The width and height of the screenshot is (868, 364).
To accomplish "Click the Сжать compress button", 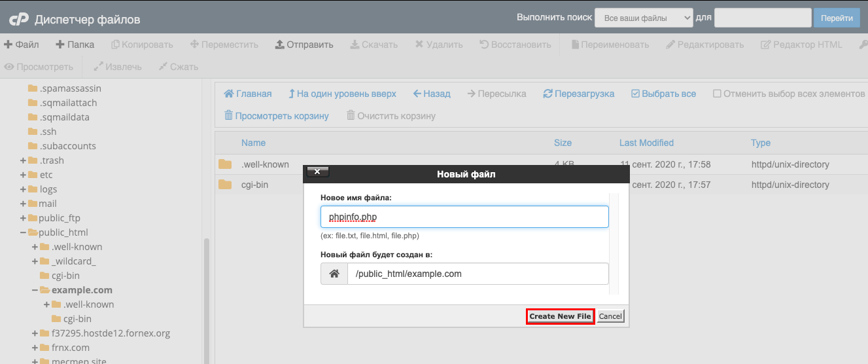I will tap(179, 66).
